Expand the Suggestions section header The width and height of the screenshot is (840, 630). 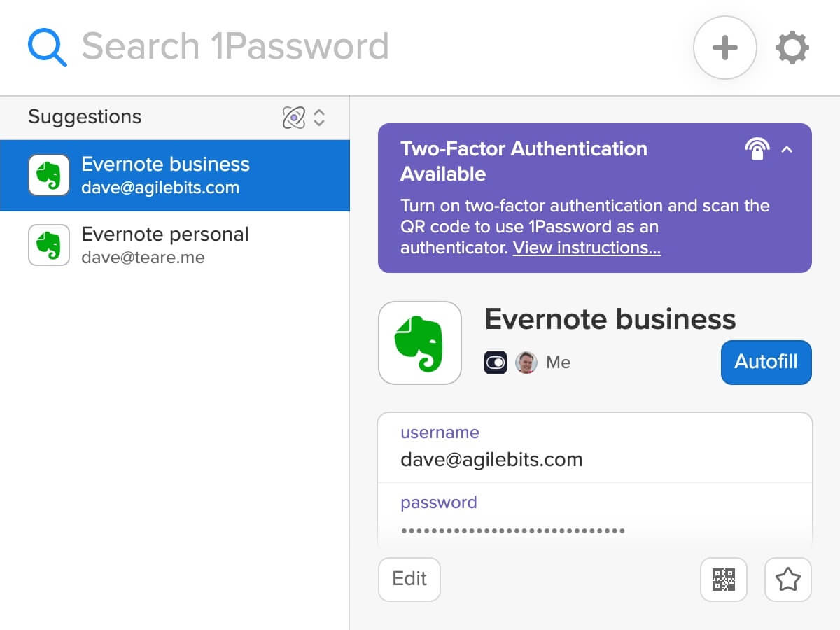coord(84,117)
